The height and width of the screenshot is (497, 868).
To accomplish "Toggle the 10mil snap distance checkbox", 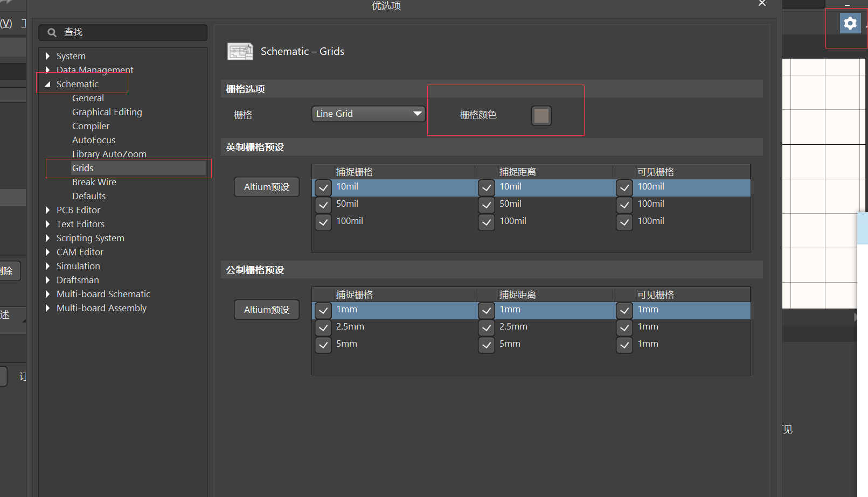I will 487,188.
